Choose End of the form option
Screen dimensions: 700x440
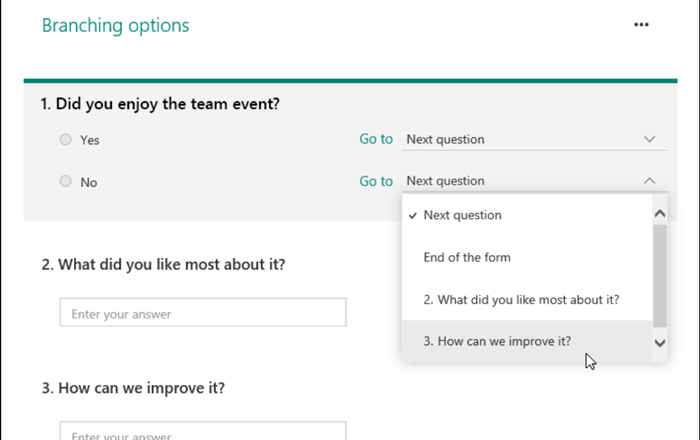[466, 257]
